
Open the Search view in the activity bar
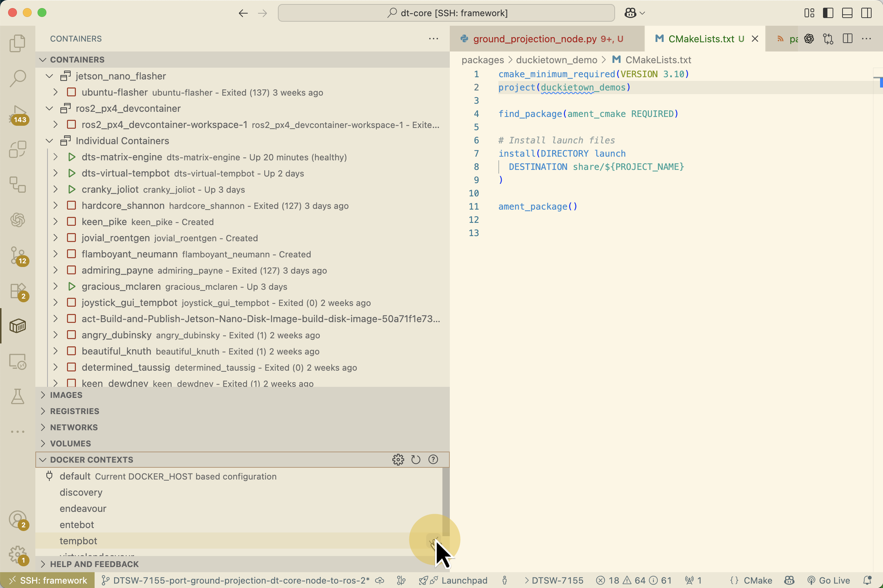(x=17, y=78)
